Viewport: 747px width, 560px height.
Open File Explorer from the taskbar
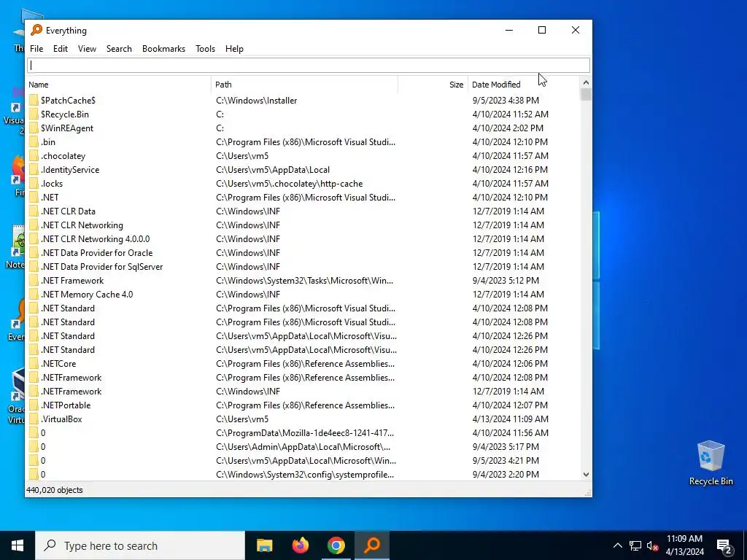click(x=264, y=545)
